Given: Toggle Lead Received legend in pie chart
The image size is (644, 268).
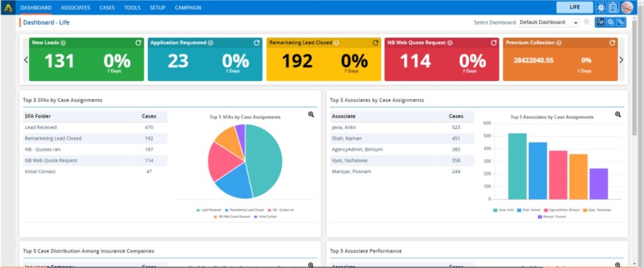Looking at the screenshot, I should (207, 209).
